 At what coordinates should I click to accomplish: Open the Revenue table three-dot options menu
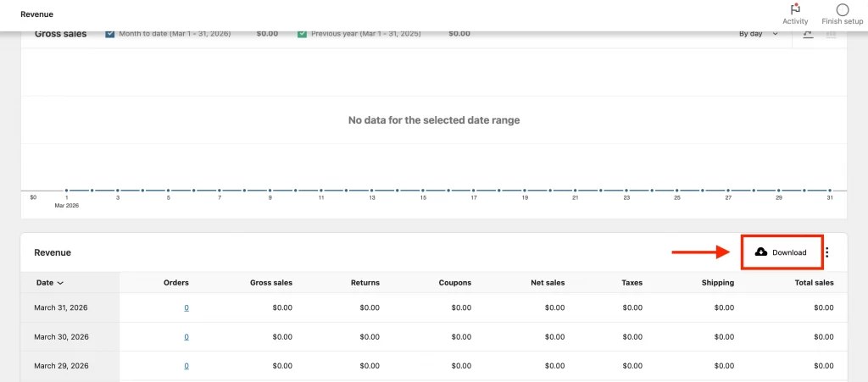click(827, 252)
